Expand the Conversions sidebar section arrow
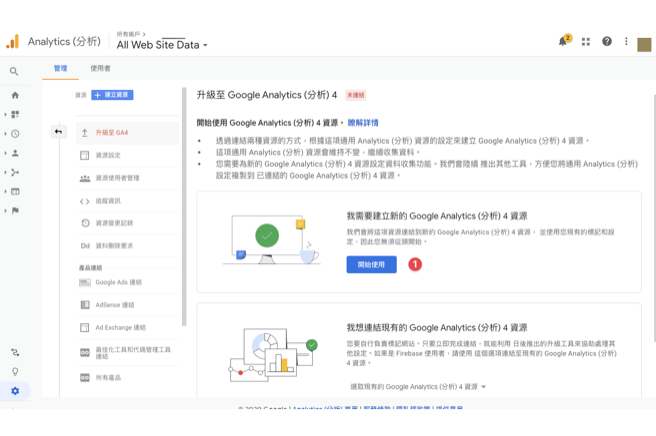 (x=5, y=210)
